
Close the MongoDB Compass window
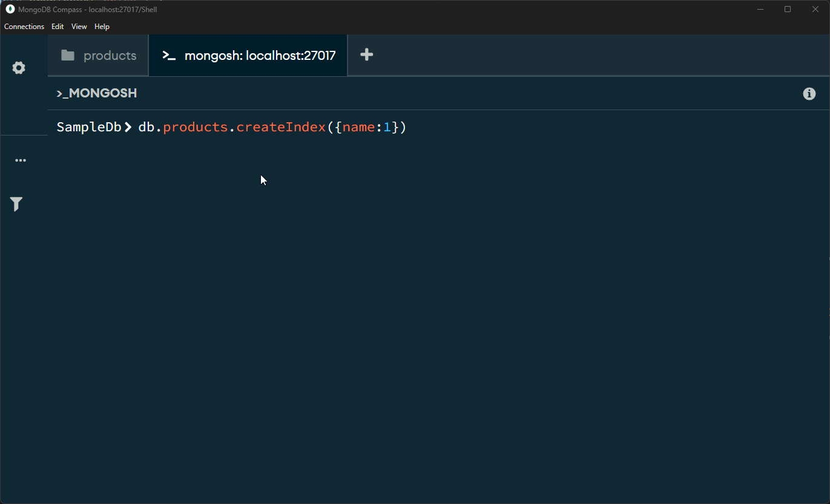tap(815, 9)
